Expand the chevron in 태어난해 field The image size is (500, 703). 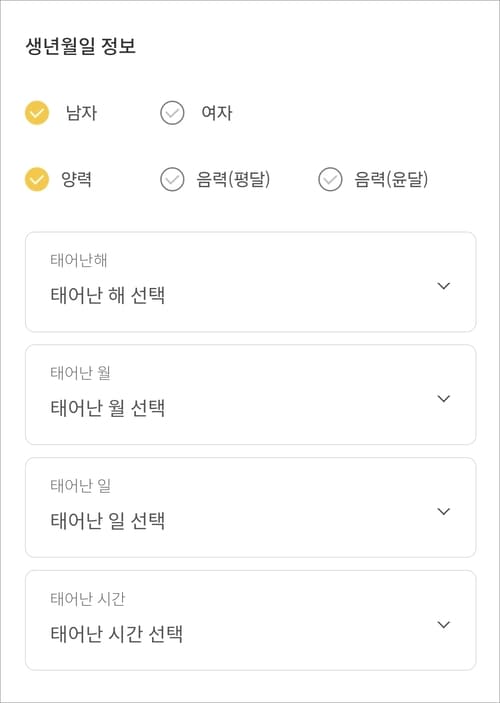(x=443, y=286)
